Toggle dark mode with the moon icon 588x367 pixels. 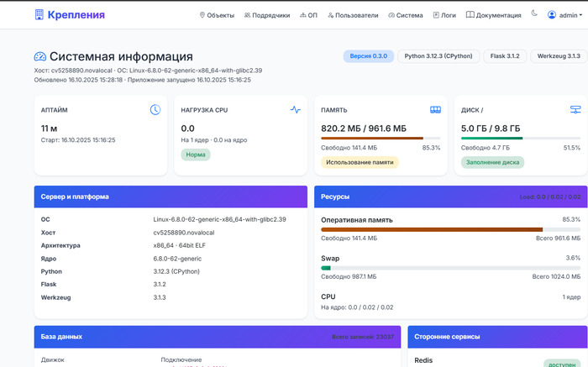(534, 14)
